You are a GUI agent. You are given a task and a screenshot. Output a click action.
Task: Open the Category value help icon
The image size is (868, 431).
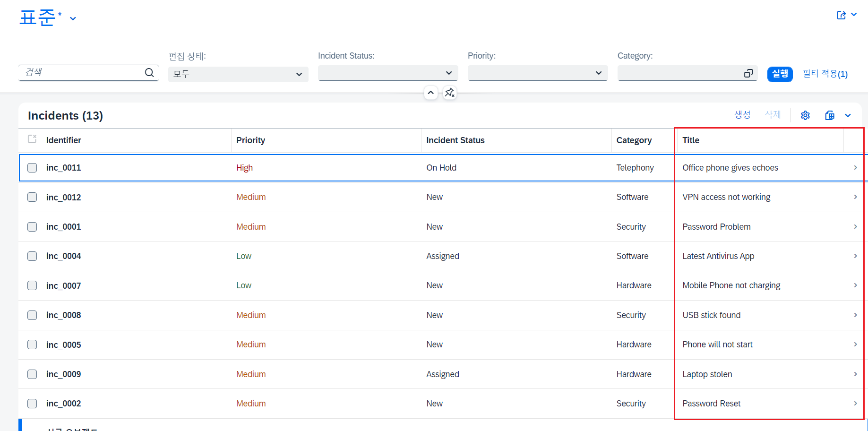tap(748, 73)
